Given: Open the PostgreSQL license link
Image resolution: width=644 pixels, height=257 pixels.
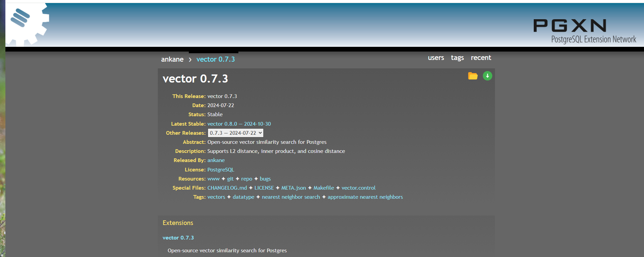Looking at the screenshot, I should click(221, 170).
